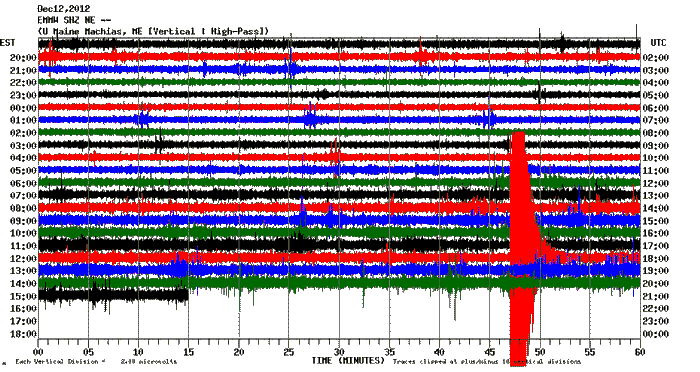This screenshot has height=372, width=700.
Task: Click the station code line "EMMW SHZ NE --"
Action: tap(74, 20)
